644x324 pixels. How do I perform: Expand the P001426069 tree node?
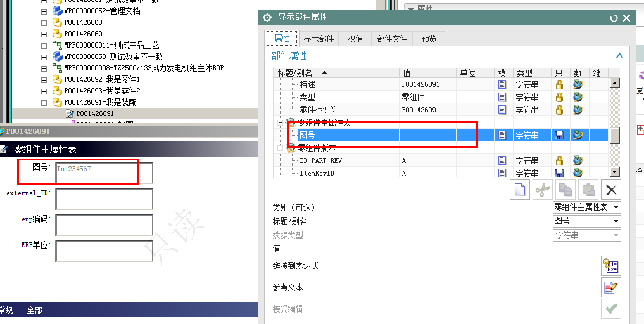coord(44,34)
